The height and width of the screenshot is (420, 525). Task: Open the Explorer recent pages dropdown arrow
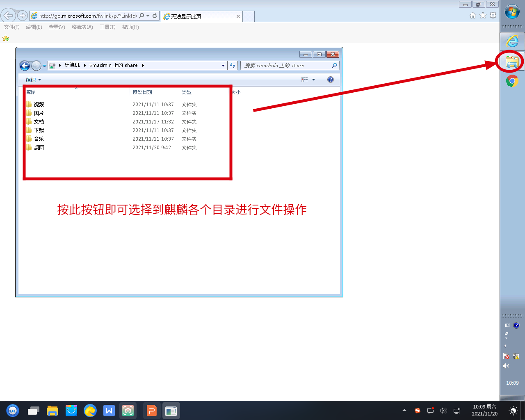click(x=44, y=66)
